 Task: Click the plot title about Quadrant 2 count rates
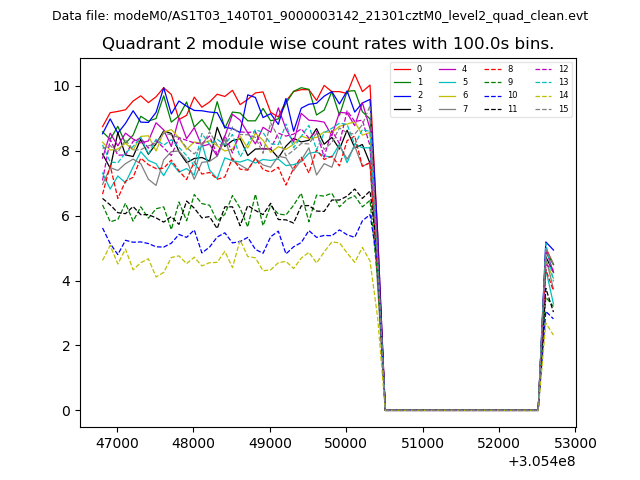tap(327, 44)
